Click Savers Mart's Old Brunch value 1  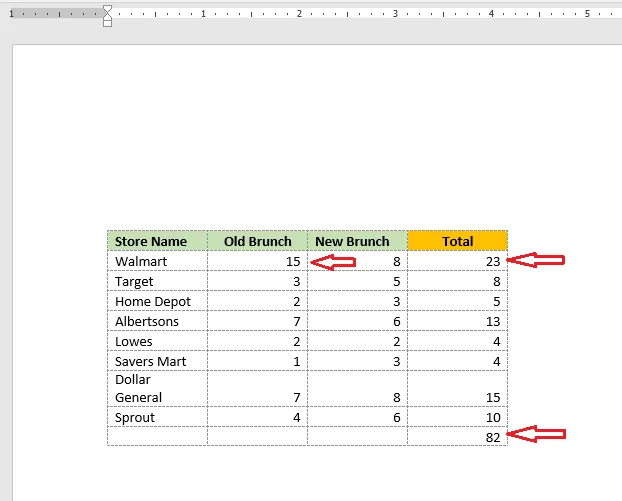coord(297,361)
